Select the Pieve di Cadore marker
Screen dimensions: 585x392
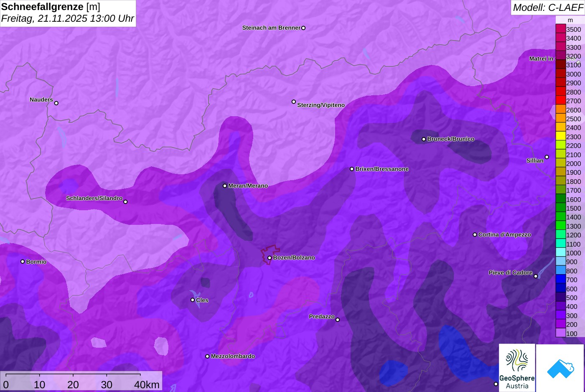(x=536, y=276)
